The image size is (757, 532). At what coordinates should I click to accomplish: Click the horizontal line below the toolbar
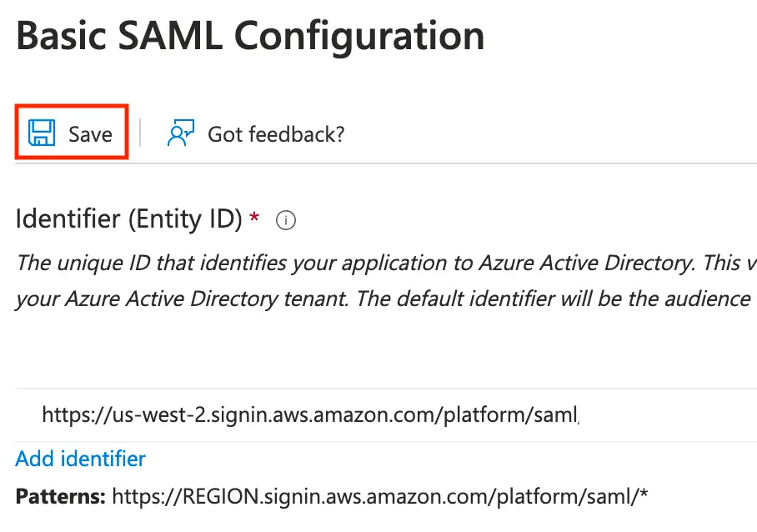pos(384,163)
